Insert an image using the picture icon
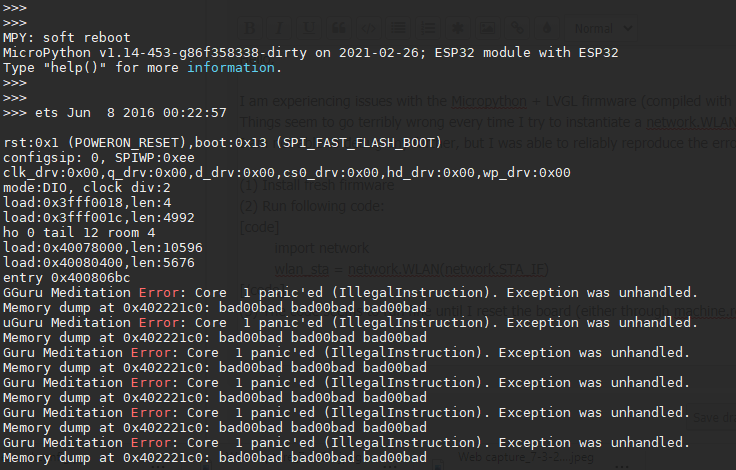This screenshot has height=470, width=736. pyautogui.click(x=487, y=28)
